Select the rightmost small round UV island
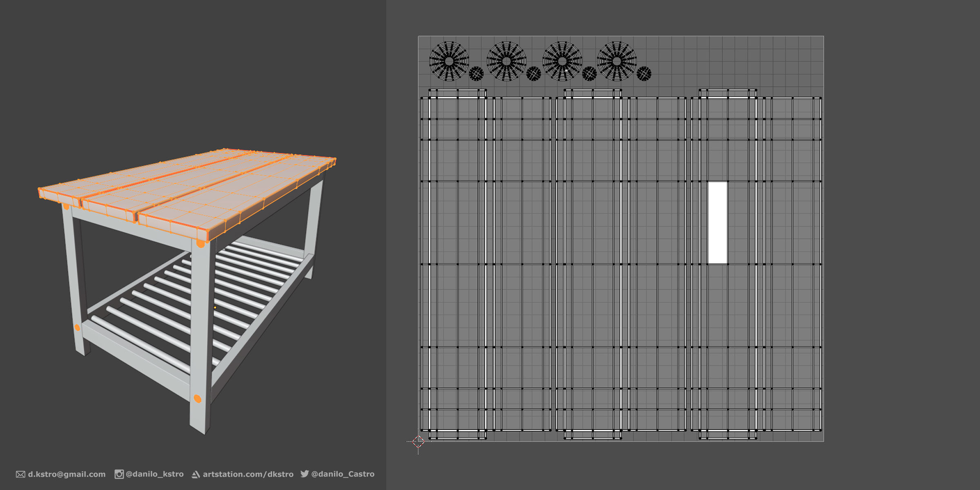This screenshot has height=490, width=980. click(x=644, y=74)
